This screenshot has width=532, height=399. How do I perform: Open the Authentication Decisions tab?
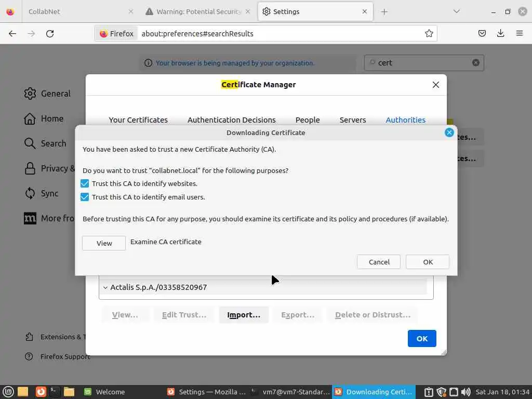tap(231, 120)
